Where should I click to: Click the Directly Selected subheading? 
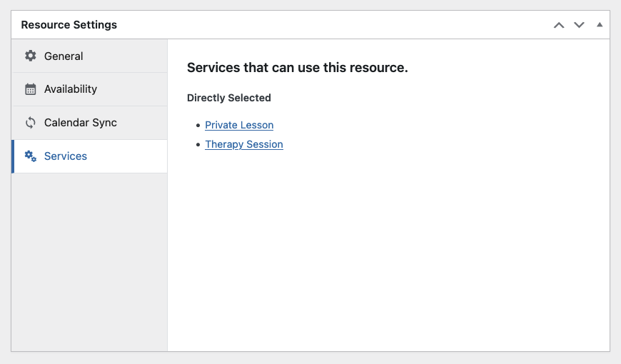point(229,98)
